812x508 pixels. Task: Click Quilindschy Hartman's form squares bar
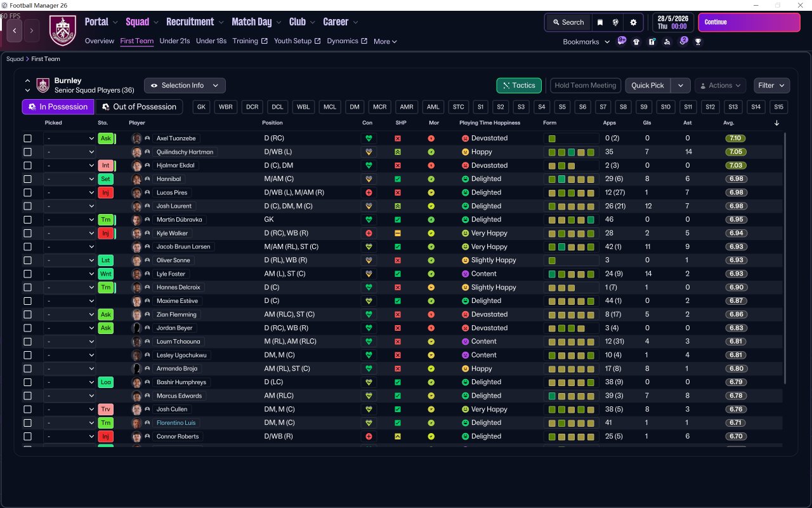(x=571, y=152)
